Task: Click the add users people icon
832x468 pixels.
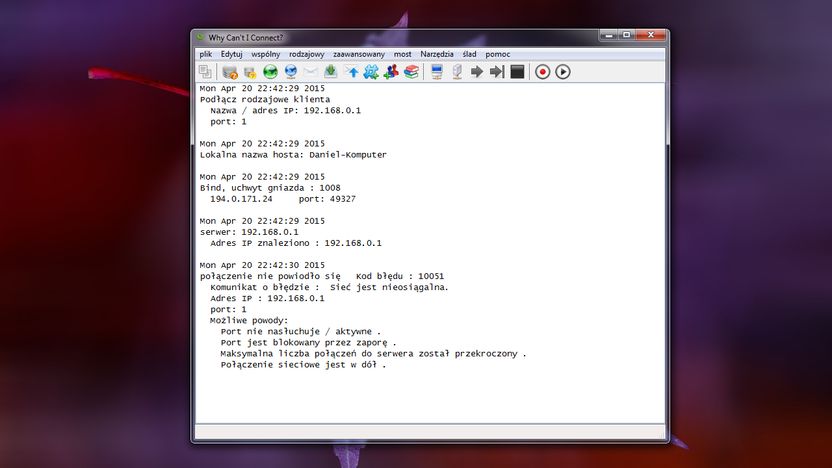Action: [391, 72]
